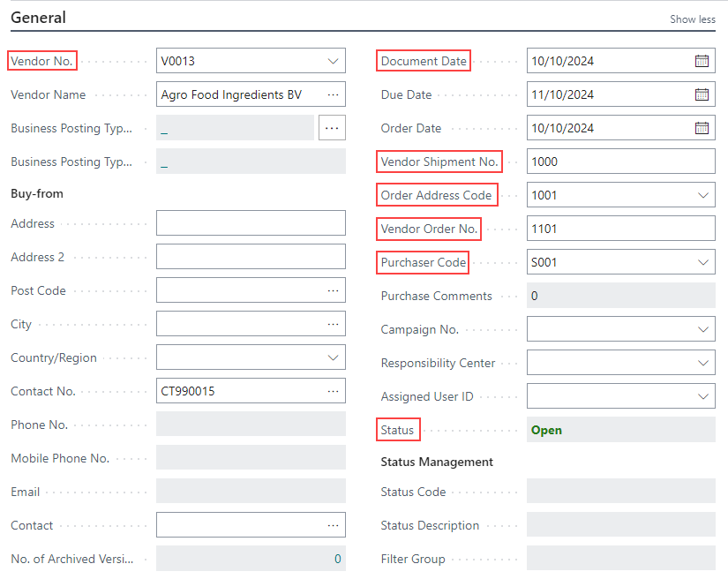Screen dimensions: 728x579
Task: Expand the Vendor No. dropdown
Action: (x=333, y=61)
